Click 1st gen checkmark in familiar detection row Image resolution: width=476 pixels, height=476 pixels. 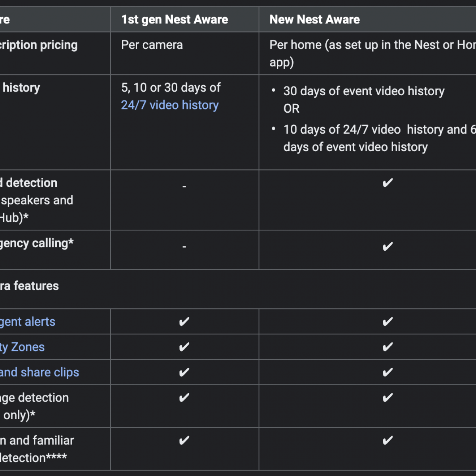(184, 441)
